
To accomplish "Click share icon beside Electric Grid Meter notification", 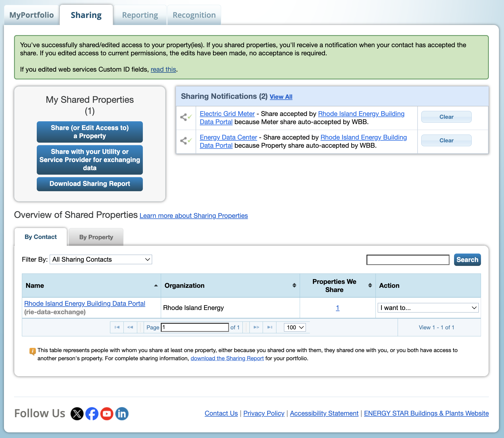I will [x=186, y=117].
